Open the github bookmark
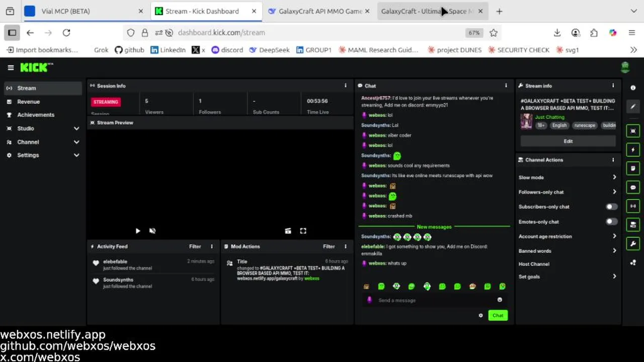Image resolution: width=644 pixels, height=362 pixels. 129,50
